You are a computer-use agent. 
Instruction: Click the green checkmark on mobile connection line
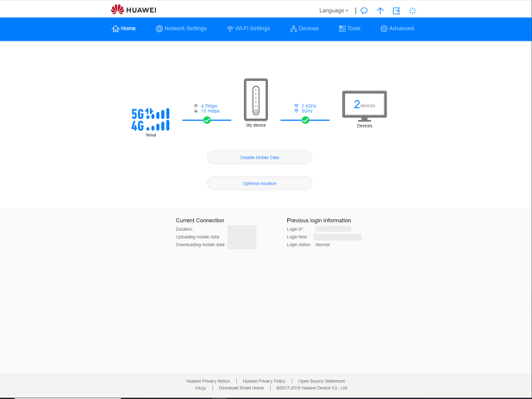coord(207,120)
